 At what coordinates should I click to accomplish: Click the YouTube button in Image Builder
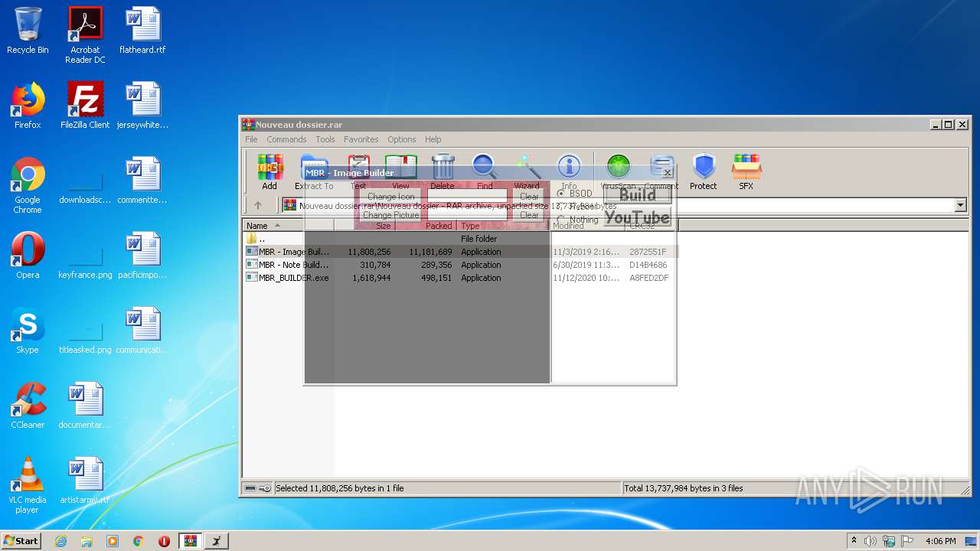[x=638, y=217]
